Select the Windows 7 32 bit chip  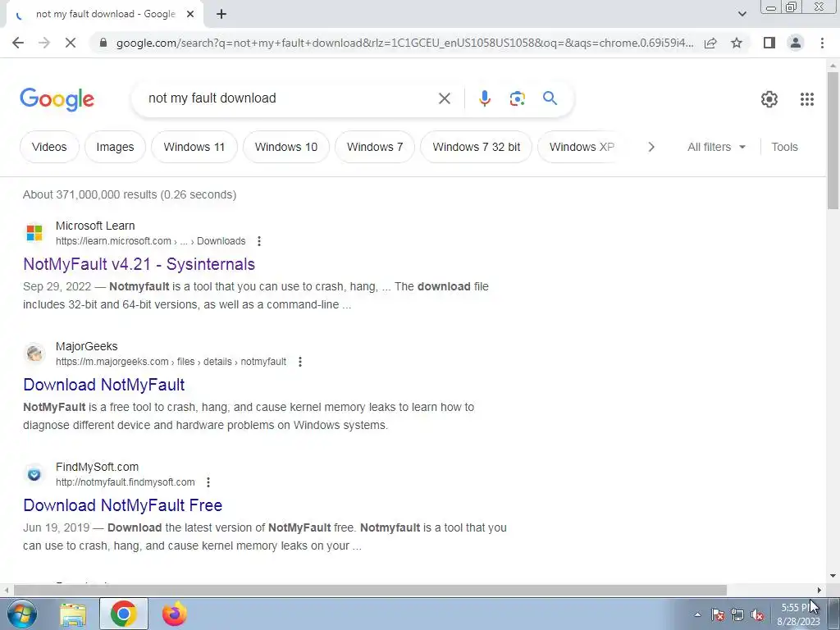pos(477,147)
